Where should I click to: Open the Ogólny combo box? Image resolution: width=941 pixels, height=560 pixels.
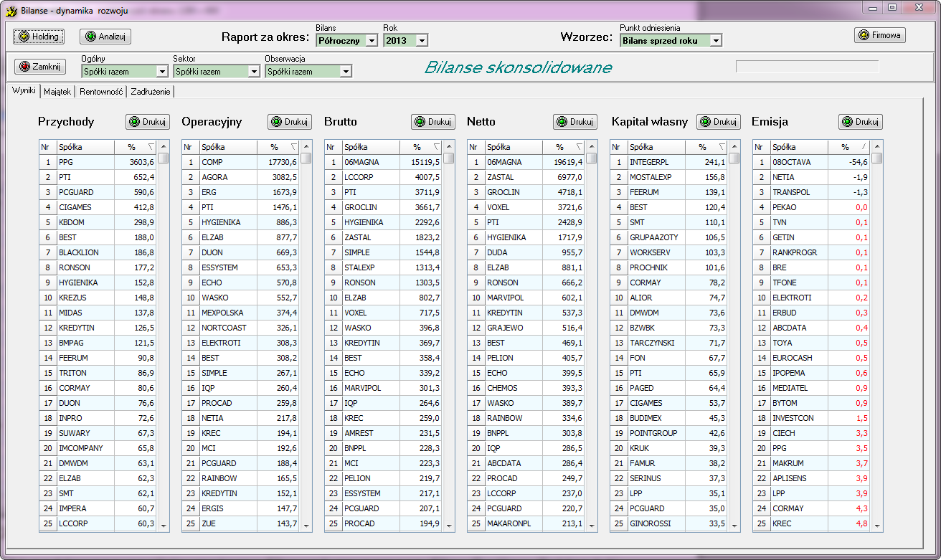[161, 72]
